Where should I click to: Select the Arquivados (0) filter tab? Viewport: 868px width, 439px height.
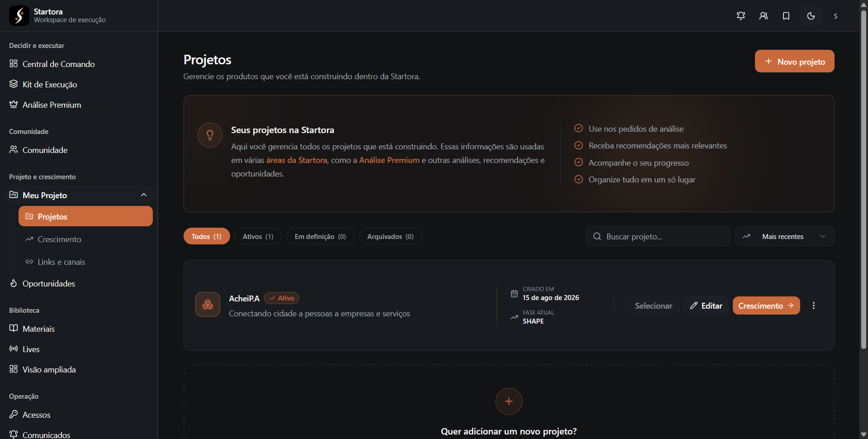pyautogui.click(x=391, y=236)
